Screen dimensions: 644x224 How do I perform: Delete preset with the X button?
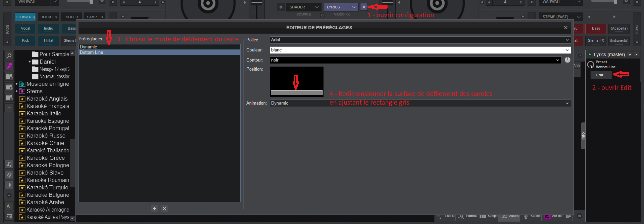[x=164, y=209]
